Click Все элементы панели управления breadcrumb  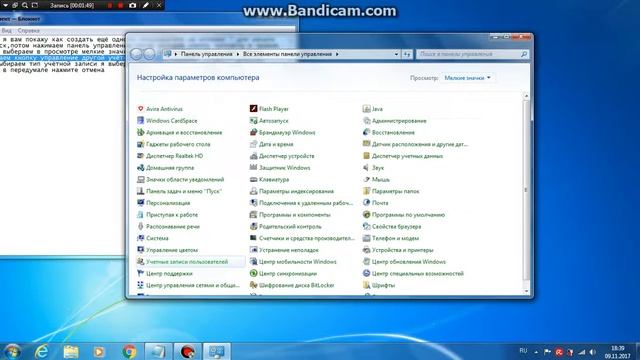point(287,54)
